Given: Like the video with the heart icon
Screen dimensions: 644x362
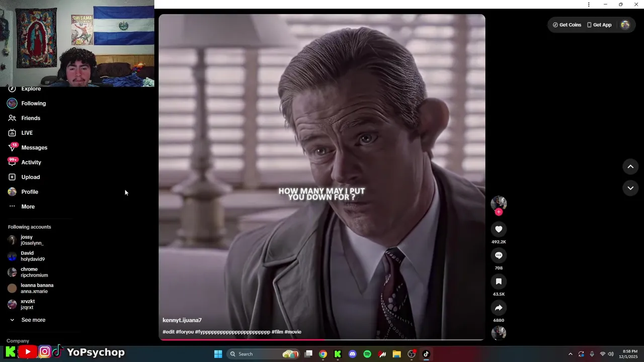Looking at the screenshot, I should click(x=499, y=229).
